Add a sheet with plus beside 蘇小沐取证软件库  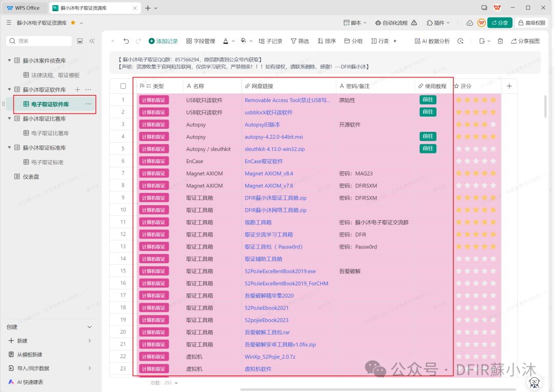coord(77,89)
